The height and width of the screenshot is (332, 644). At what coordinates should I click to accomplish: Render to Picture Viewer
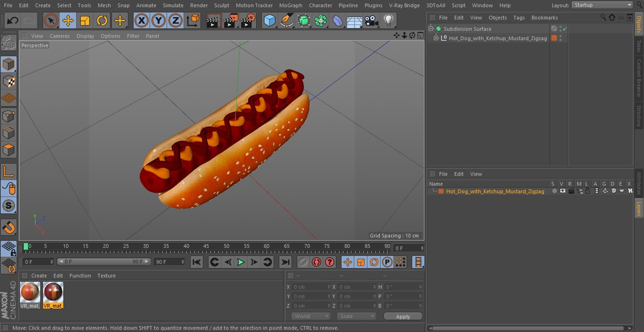point(231,21)
